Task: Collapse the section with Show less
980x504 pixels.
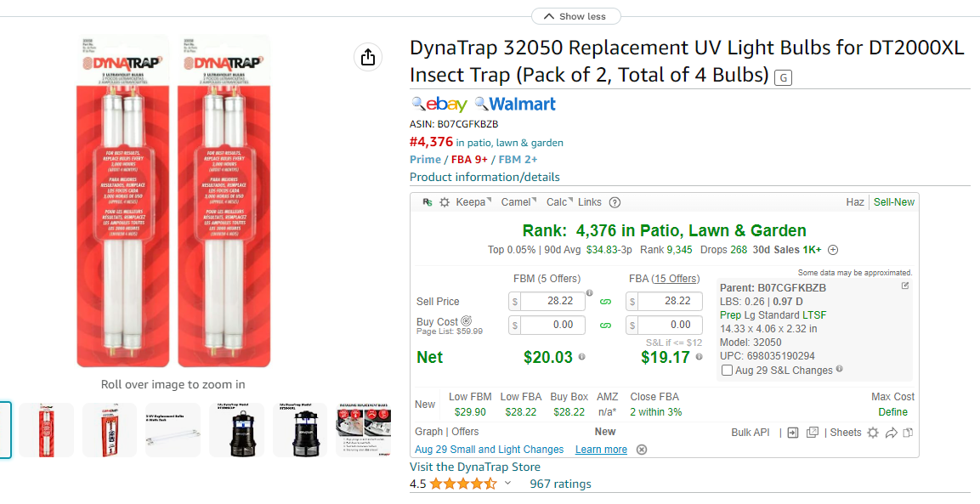Action: pos(575,16)
